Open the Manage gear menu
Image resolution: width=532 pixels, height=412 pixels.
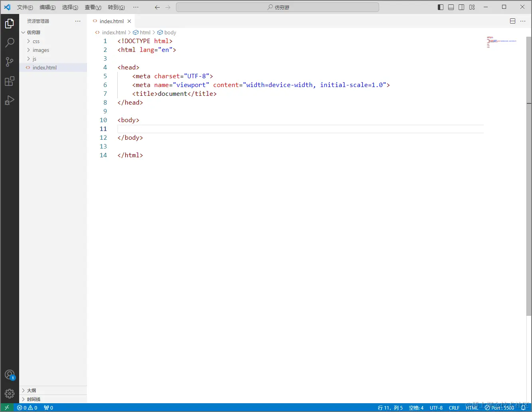coord(10,394)
